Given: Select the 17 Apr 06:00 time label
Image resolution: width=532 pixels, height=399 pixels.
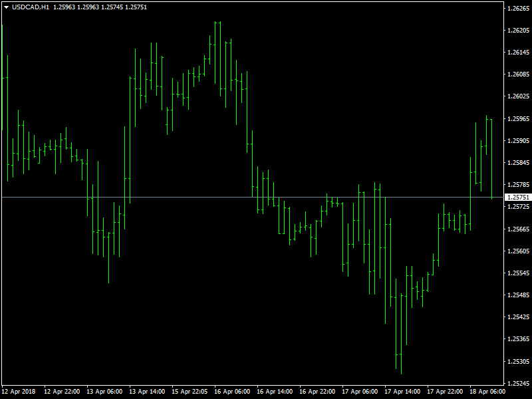Looking at the screenshot, I should [x=360, y=392].
